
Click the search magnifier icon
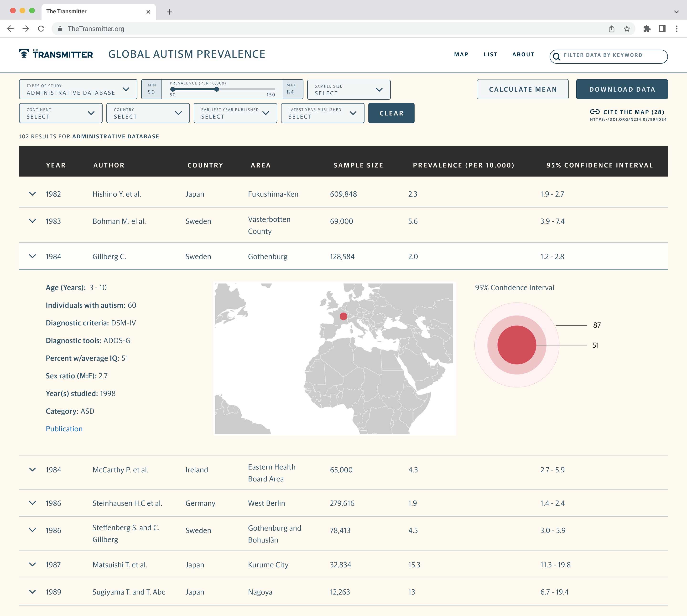point(556,57)
